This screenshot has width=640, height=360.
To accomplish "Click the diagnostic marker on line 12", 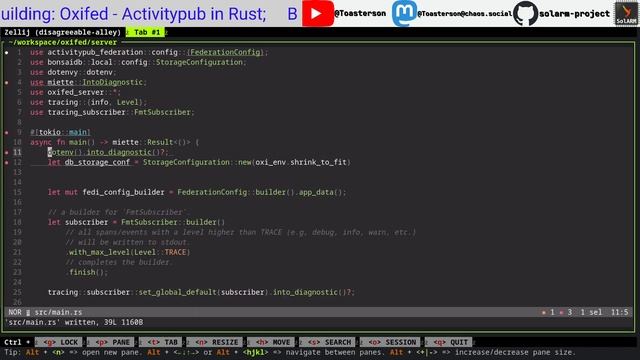I will [x=7, y=162].
